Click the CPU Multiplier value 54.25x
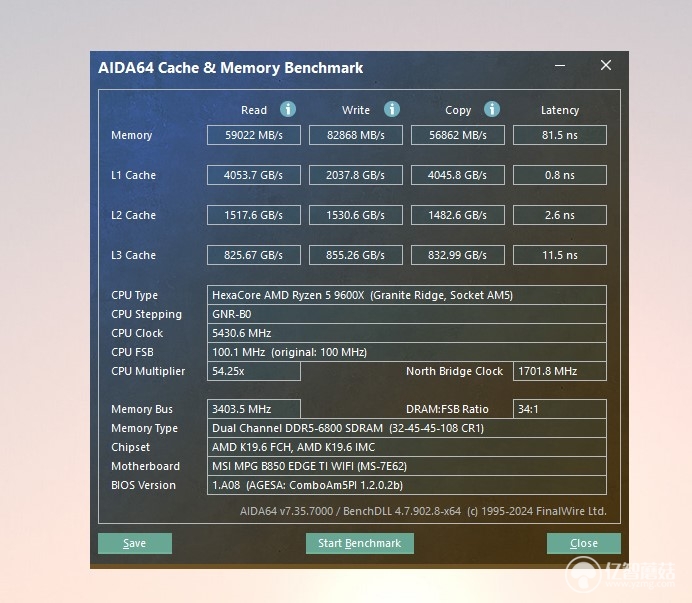Viewport: 692px width, 603px height. click(254, 371)
